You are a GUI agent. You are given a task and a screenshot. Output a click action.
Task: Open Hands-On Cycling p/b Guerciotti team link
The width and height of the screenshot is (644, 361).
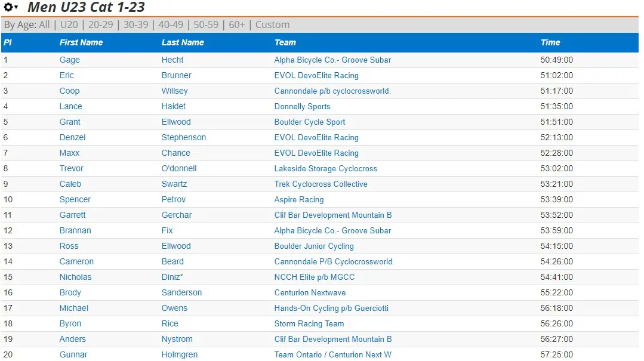click(331, 308)
